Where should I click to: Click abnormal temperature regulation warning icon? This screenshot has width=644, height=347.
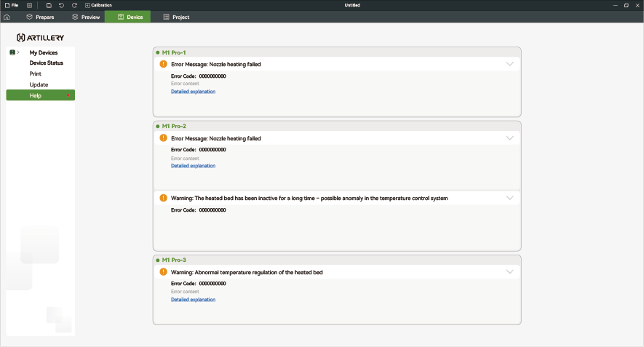(163, 272)
